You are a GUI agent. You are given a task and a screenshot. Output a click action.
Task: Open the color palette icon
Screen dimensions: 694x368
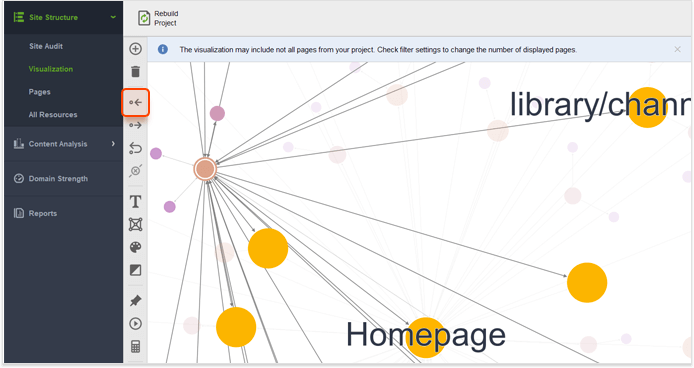coord(135,247)
